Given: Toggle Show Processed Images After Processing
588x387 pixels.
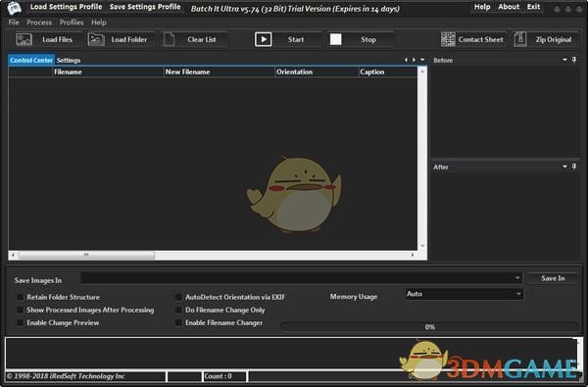Looking at the screenshot, I should tap(20, 311).
